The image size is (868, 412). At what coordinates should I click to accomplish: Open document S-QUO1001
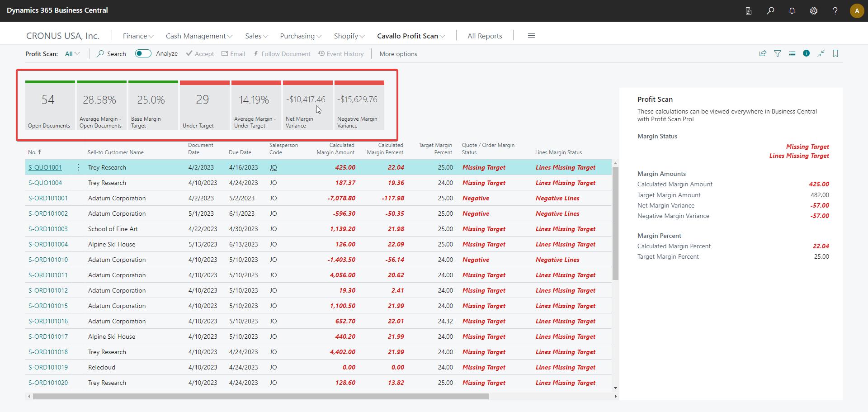click(45, 167)
